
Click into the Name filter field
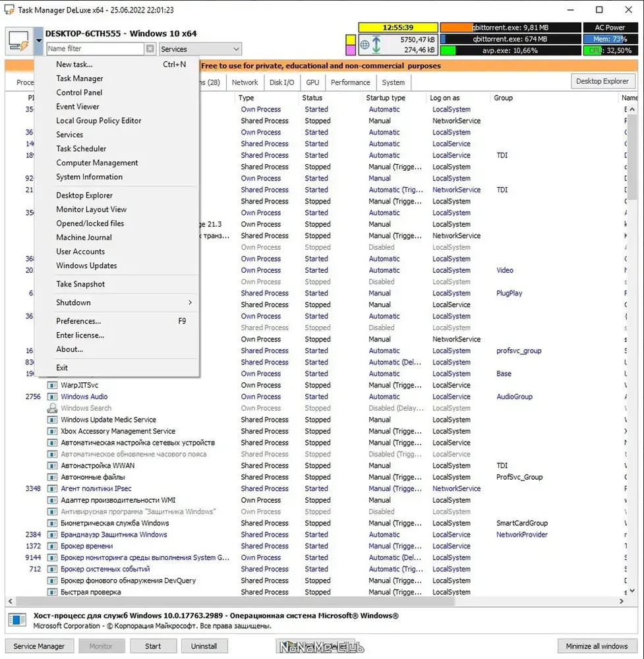click(x=96, y=49)
